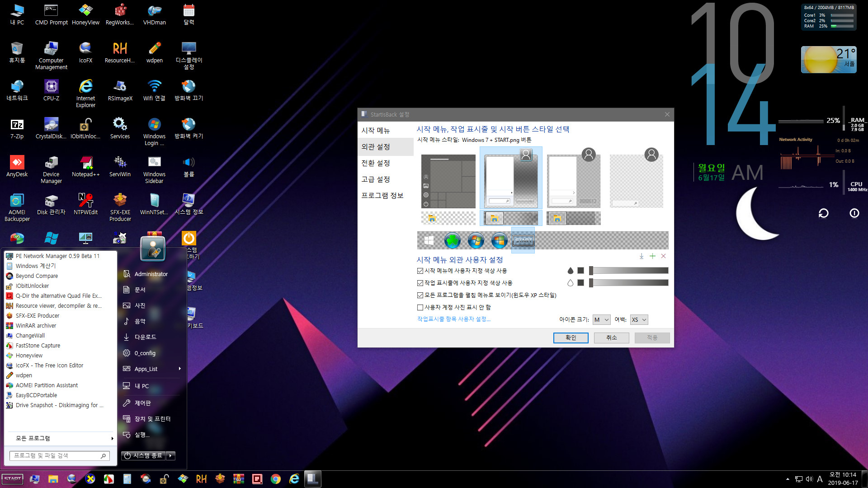Open AOMEI Backupper desktop icon
Screen dimensions: 868x488
pos(17,207)
